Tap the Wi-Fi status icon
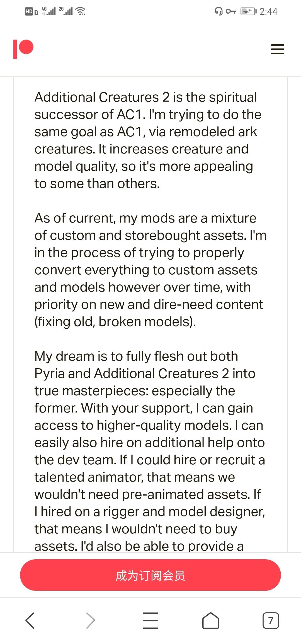 point(81,11)
